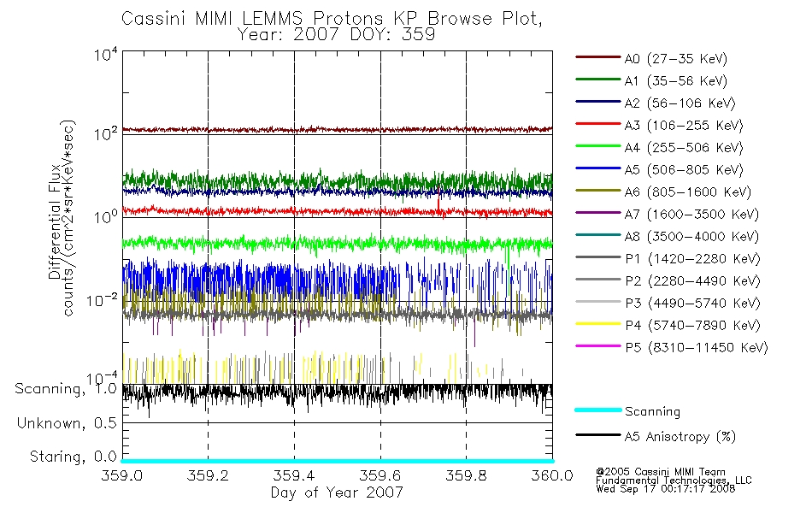Click the Unknown, 0.5 axis label
Image resolution: width=812 pixels, height=513 pixels.
click(67, 424)
